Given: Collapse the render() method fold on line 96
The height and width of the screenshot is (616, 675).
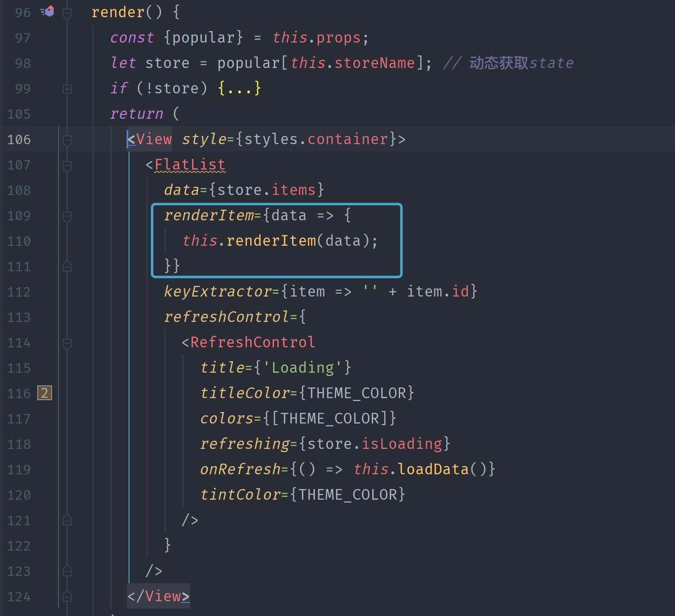Looking at the screenshot, I should coord(67,13).
